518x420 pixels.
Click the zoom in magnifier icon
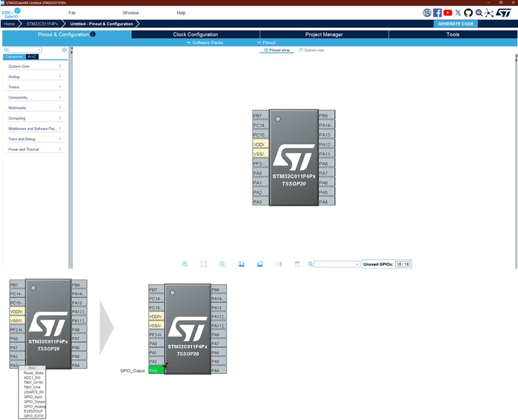(x=185, y=264)
